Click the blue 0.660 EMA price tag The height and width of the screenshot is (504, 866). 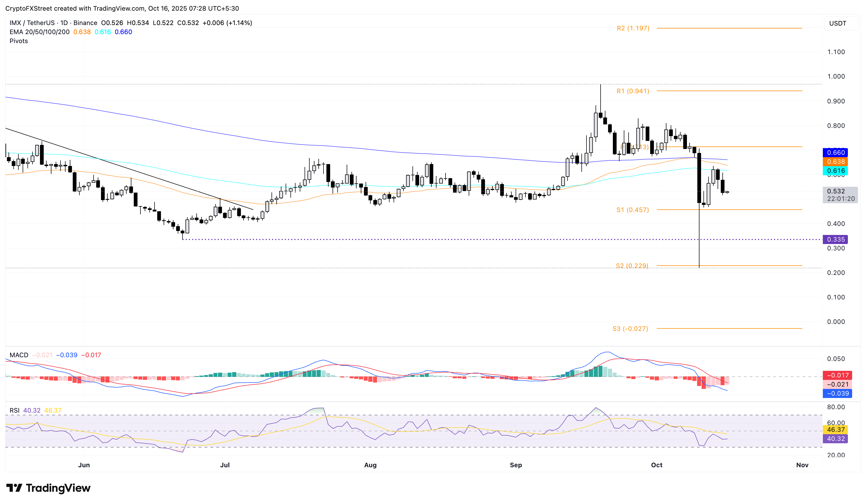click(835, 153)
